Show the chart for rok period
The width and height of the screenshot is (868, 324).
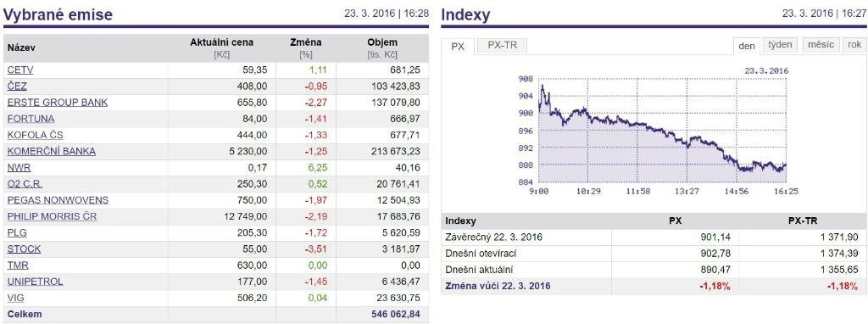click(854, 45)
